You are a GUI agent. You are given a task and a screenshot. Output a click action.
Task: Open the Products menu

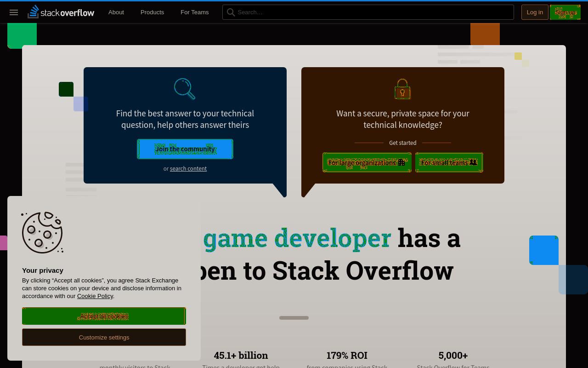tap(152, 12)
